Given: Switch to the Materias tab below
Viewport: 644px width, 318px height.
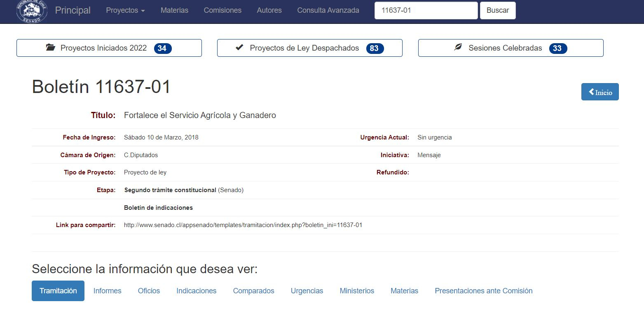Looking at the screenshot, I should (405, 291).
